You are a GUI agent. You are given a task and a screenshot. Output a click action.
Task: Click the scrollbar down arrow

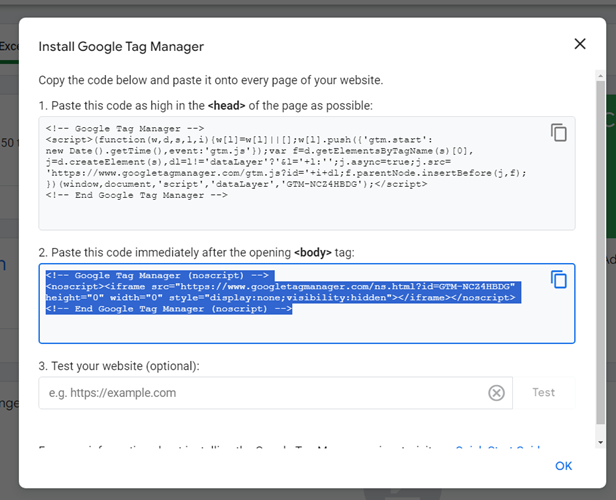(x=600, y=442)
